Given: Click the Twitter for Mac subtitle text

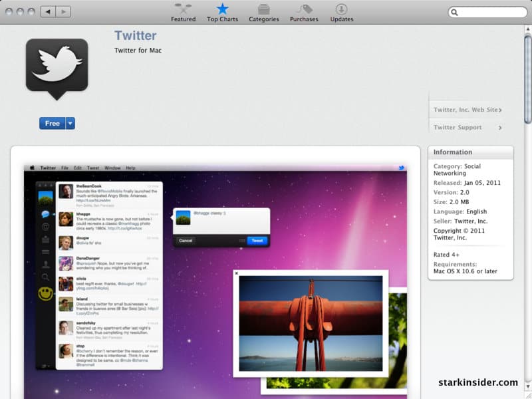Looking at the screenshot, I should coord(138,51).
